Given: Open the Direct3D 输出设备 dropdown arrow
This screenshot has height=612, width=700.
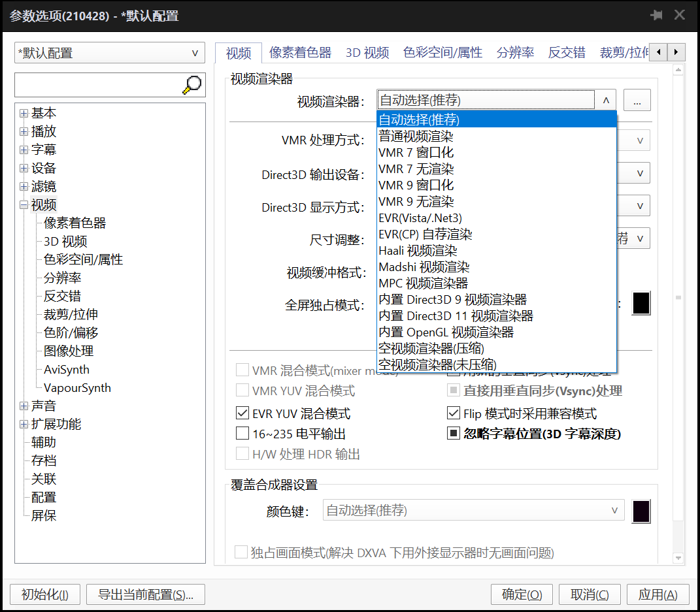Looking at the screenshot, I should click(640, 173).
